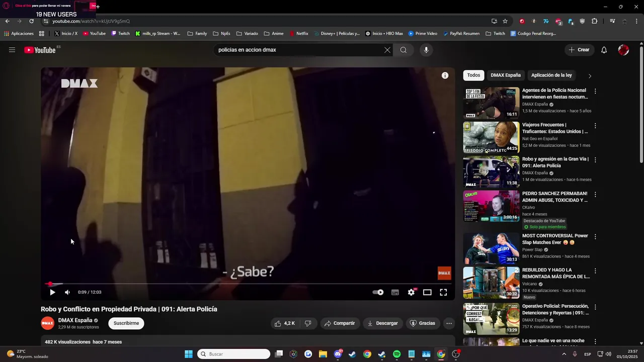
Task: Open the browser extensions puzzle icon
Action: pos(594,21)
